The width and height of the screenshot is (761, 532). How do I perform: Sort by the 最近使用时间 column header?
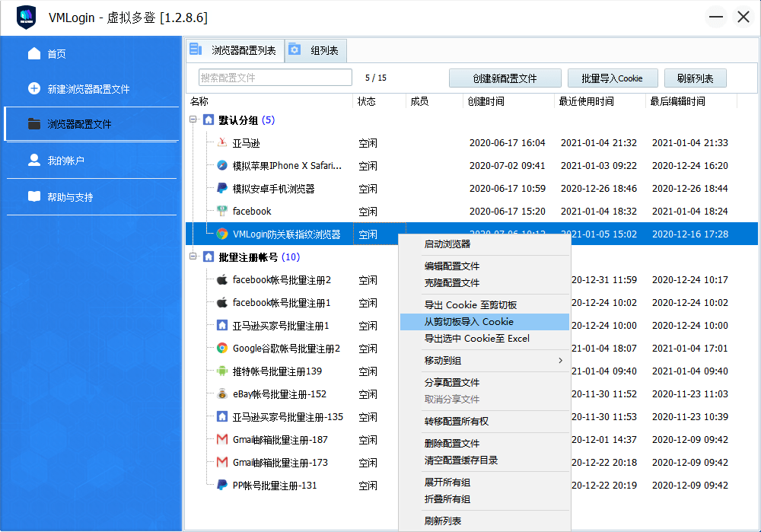[600, 101]
